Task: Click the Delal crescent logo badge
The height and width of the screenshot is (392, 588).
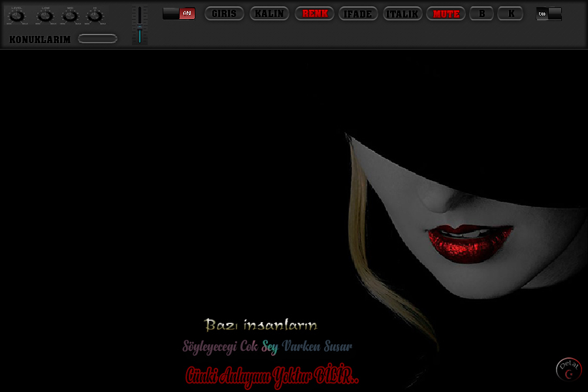Action: click(x=568, y=370)
